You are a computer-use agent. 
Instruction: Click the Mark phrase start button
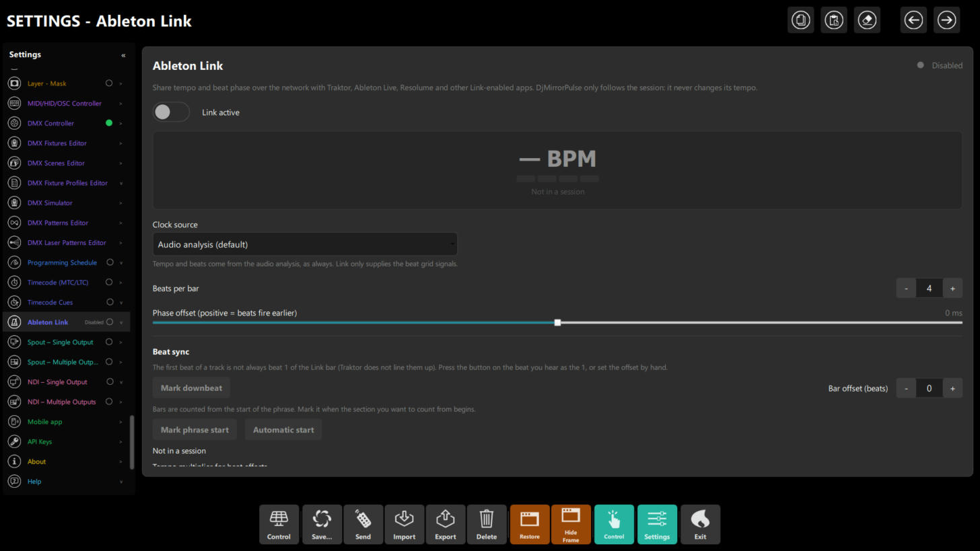[x=195, y=430]
